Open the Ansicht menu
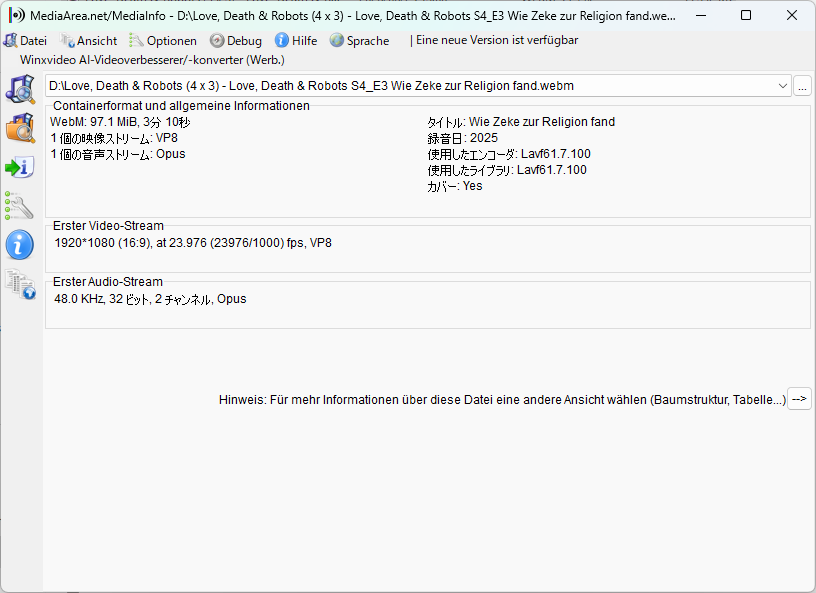This screenshot has width=816, height=593. click(88, 41)
